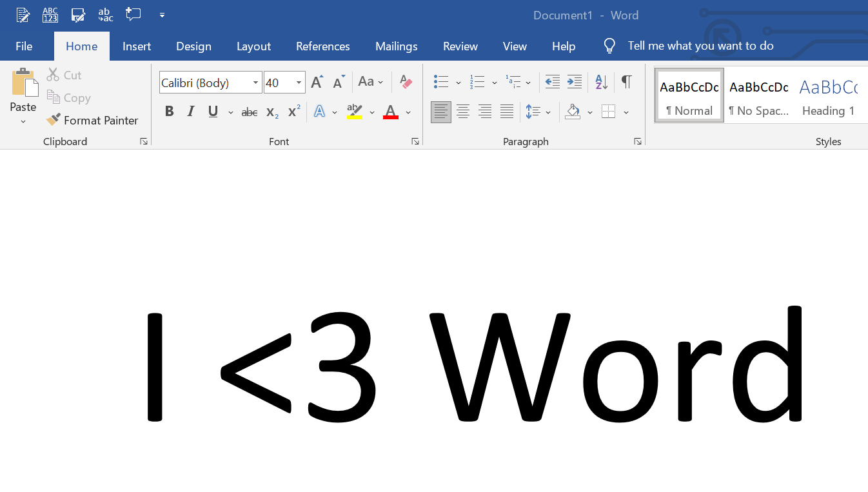Toggle paragraph marks display
The height and width of the screenshot is (492, 868).
tap(626, 82)
